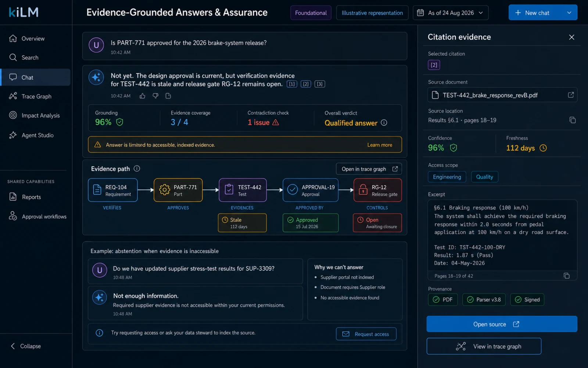Click Learn more in the warning banner
This screenshot has height=368, width=588.
(380, 145)
